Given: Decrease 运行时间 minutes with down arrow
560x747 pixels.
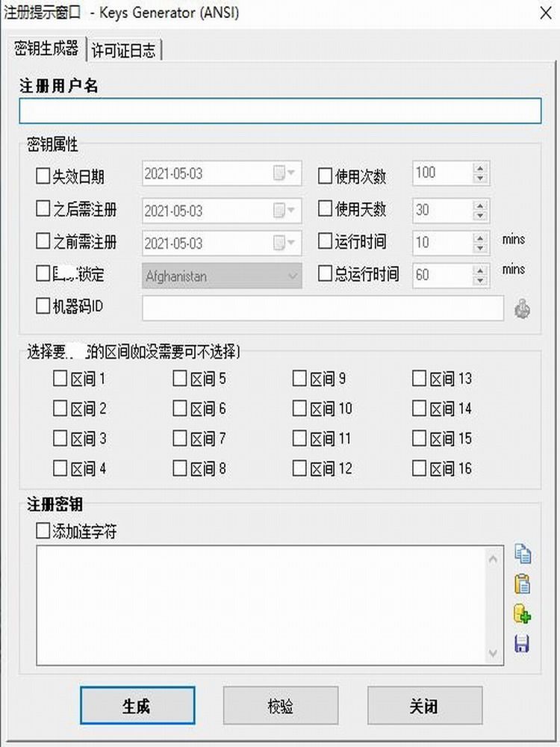Looking at the screenshot, I should tap(480, 248).
